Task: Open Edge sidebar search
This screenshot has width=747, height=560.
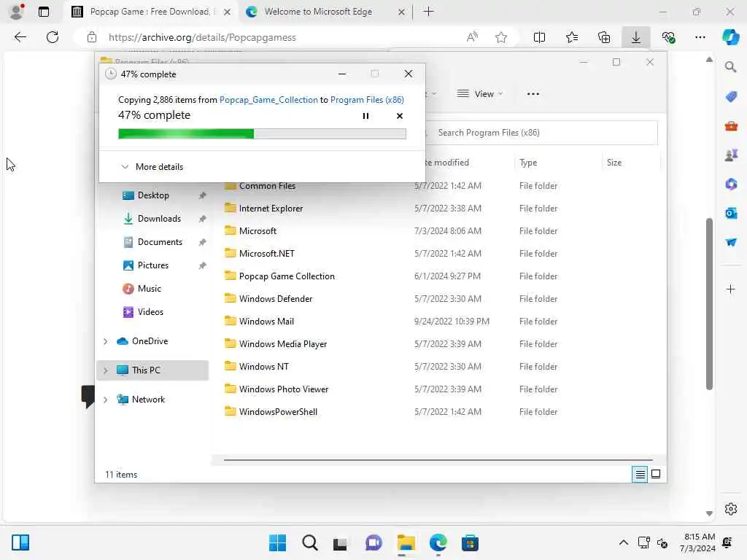Action: point(731,67)
